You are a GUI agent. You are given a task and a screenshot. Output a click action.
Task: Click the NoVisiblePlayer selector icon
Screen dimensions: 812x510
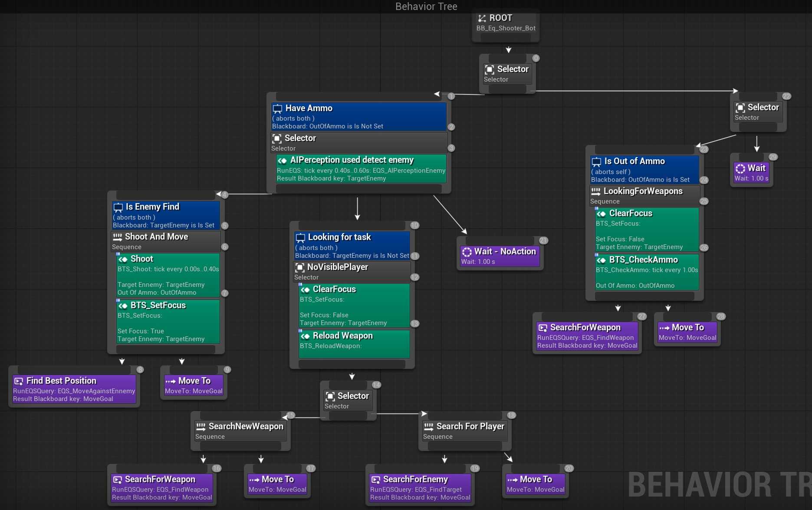point(300,267)
